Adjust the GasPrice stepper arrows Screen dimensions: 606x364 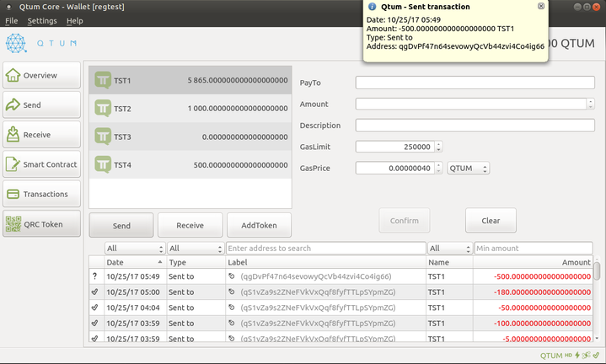[438, 168]
